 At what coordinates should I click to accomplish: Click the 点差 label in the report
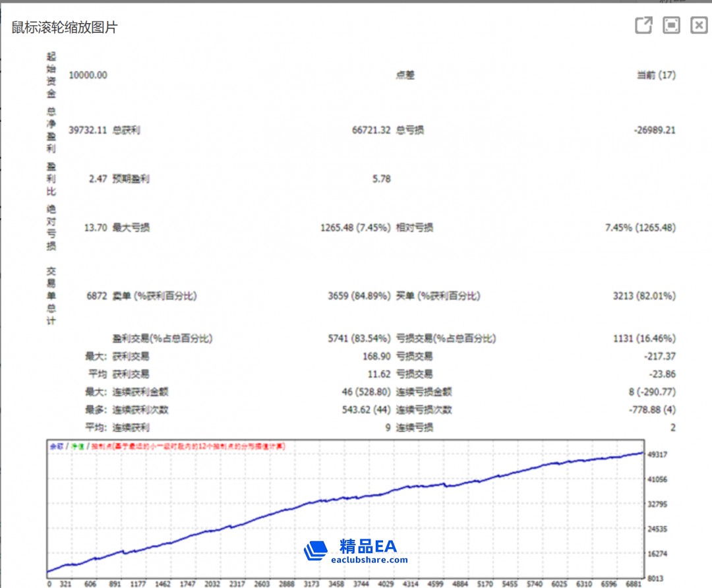click(405, 75)
